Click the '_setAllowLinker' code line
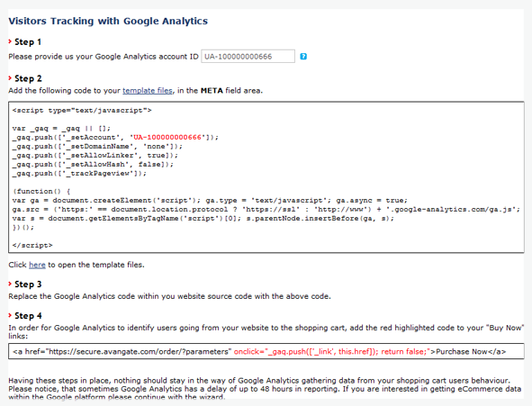 click(95, 156)
